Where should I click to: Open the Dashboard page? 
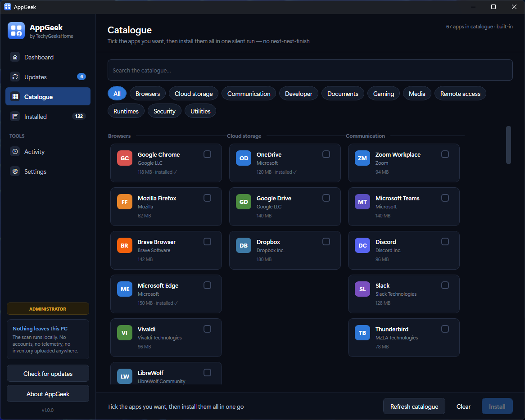coord(48,57)
